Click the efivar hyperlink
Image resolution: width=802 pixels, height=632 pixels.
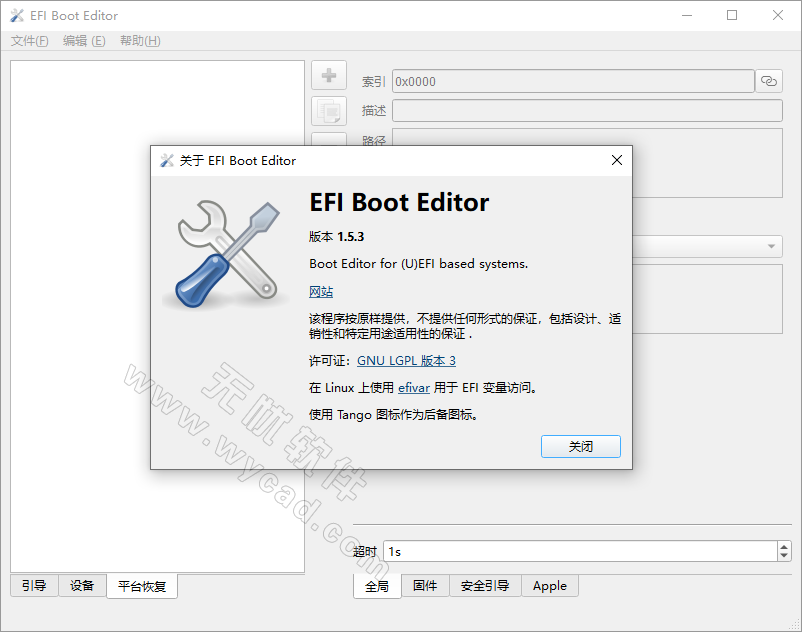(413, 387)
